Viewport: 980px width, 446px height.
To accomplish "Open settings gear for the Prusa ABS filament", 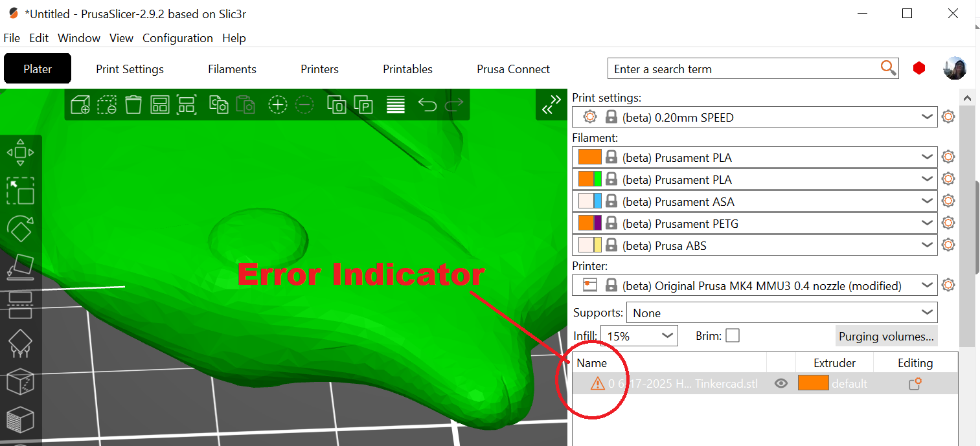I will tap(948, 245).
